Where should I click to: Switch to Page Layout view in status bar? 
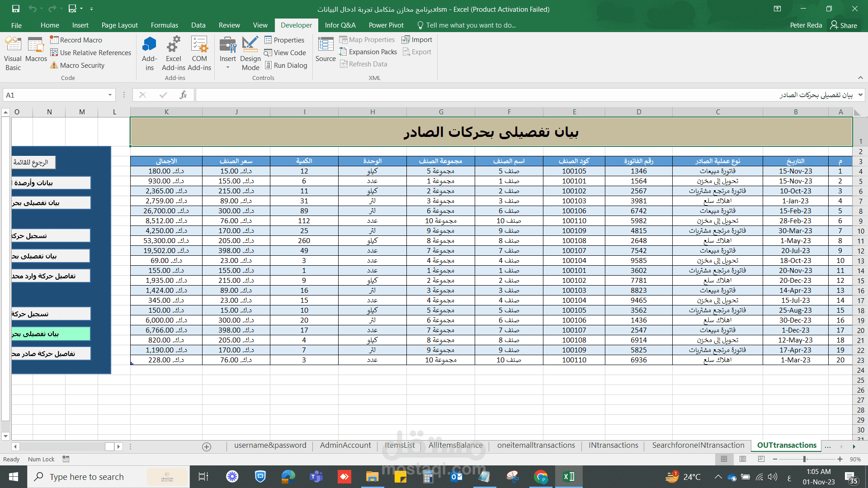[x=743, y=459]
